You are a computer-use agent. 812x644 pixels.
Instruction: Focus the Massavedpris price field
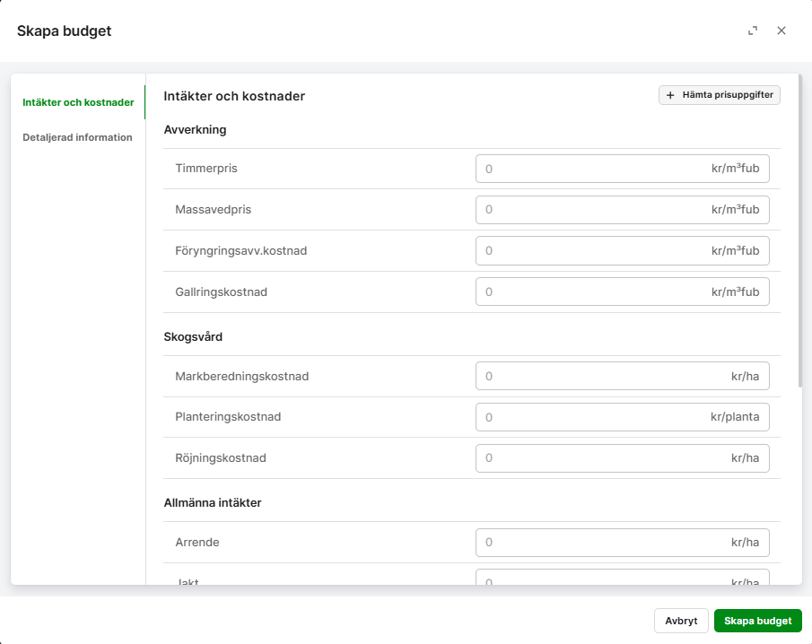[x=592, y=210]
